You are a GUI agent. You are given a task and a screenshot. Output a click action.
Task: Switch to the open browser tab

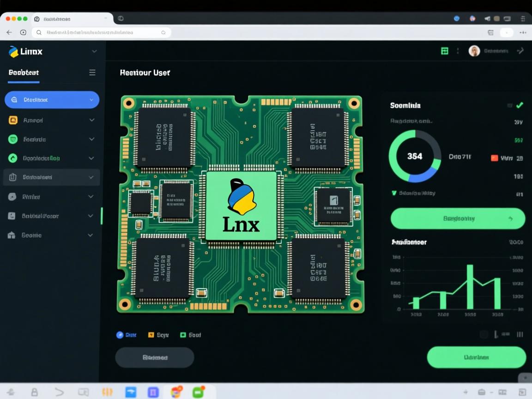69,19
